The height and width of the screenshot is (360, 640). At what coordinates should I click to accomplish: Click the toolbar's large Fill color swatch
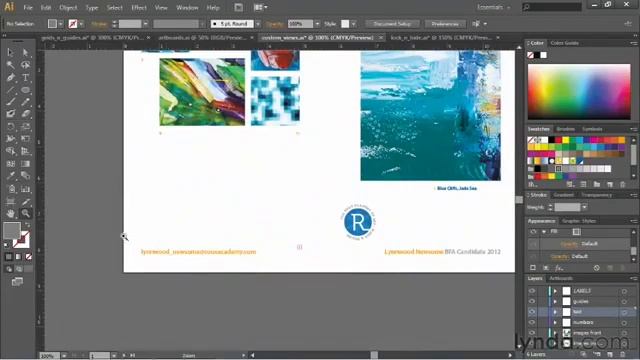coord(11,231)
